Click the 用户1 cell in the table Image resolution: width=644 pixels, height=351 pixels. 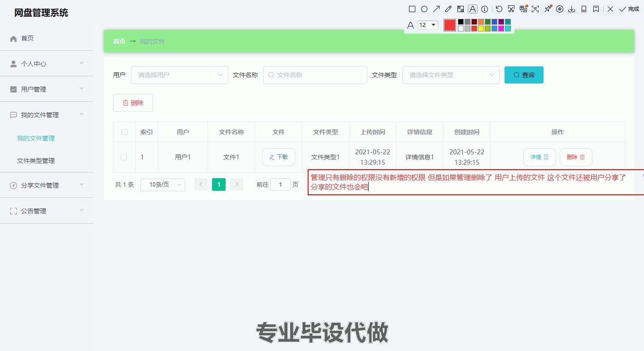pyautogui.click(x=183, y=157)
